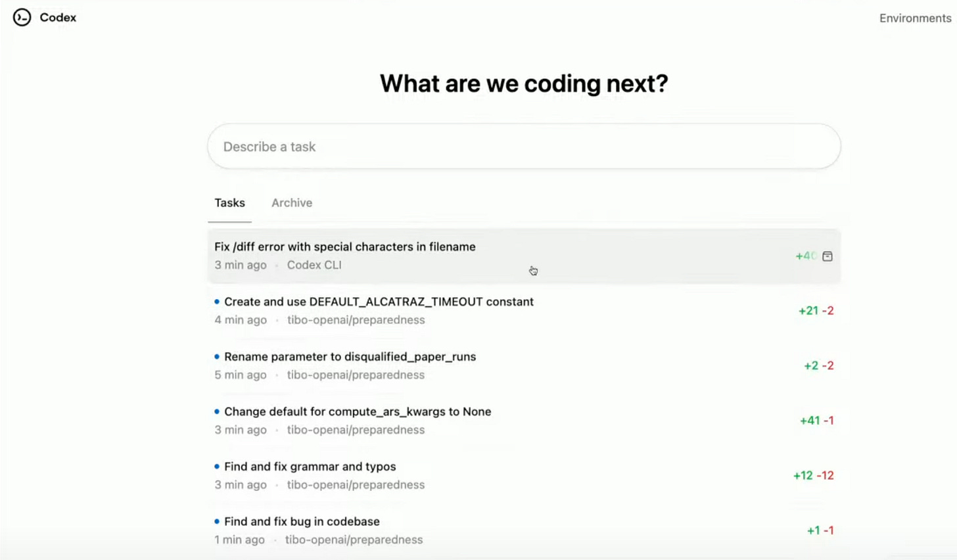Open Rename parameter to disqualified_paper_runs task
This screenshot has height=560, width=957.
[x=524, y=365]
